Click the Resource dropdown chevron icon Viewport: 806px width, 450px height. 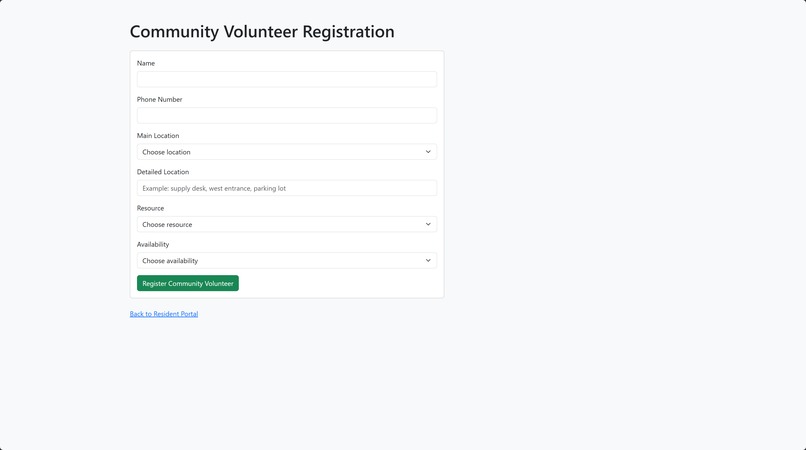[x=428, y=224]
